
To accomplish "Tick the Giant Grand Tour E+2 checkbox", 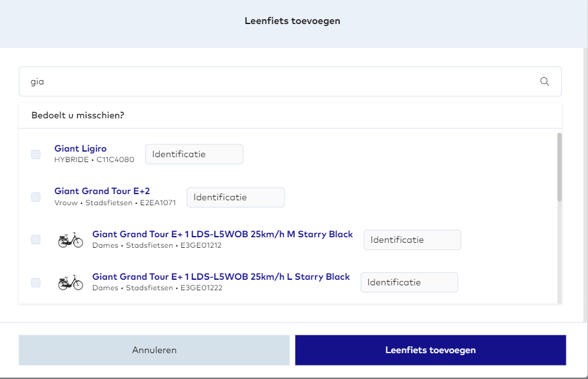I will pos(36,197).
